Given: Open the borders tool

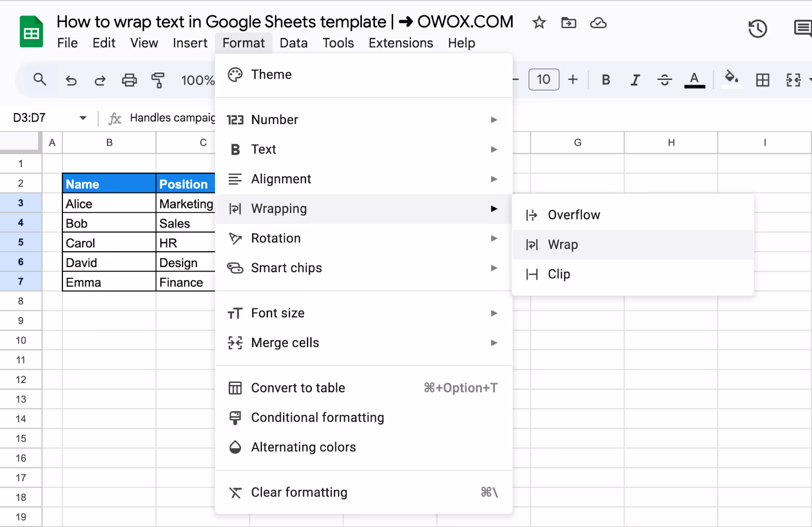Looking at the screenshot, I should click(763, 80).
